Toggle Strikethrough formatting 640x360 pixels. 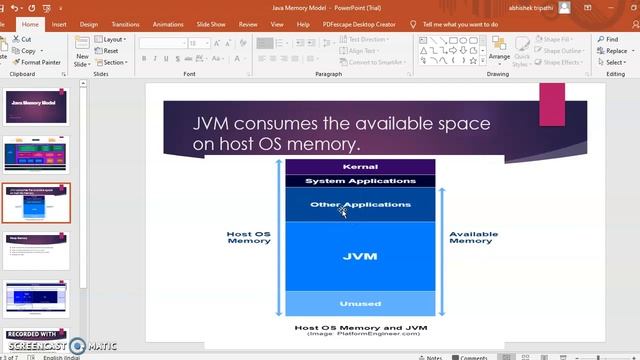point(188,59)
